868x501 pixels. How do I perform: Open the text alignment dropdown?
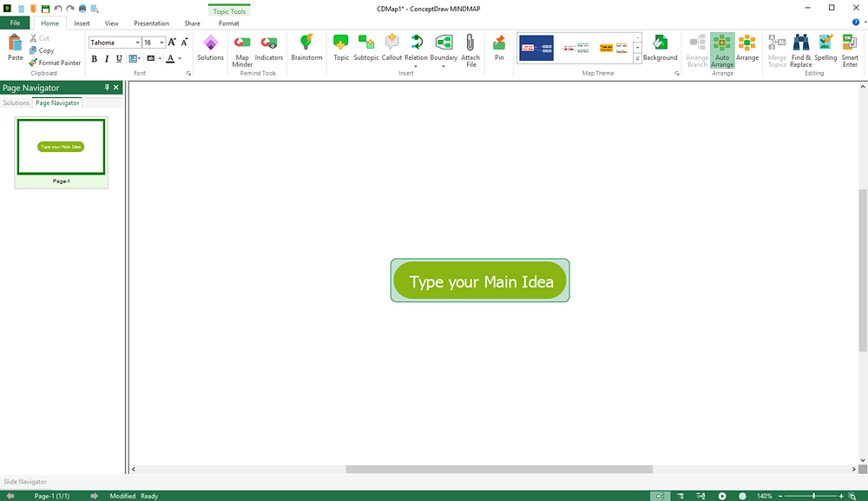coord(135,59)
